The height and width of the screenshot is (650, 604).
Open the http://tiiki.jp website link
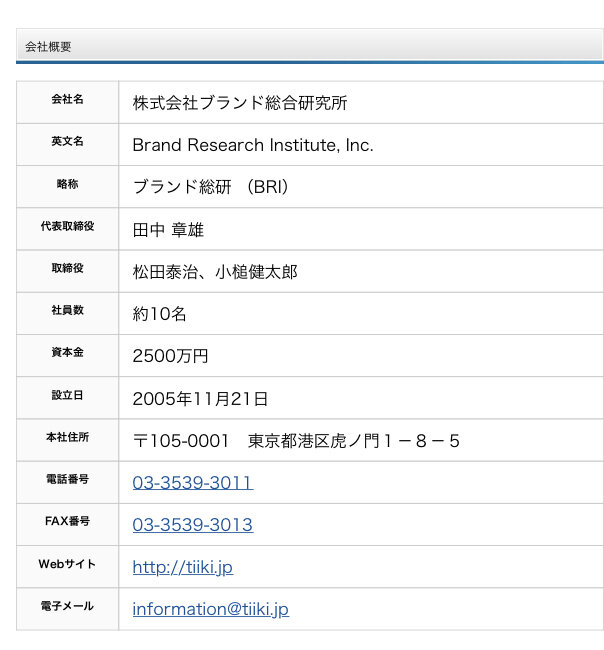point(183,567)
